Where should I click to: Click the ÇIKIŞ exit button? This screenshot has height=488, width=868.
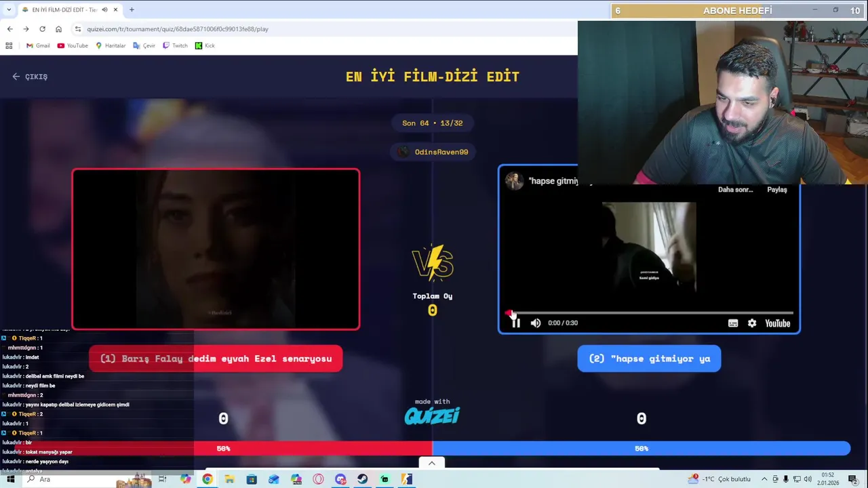click(x=30, y=77)
